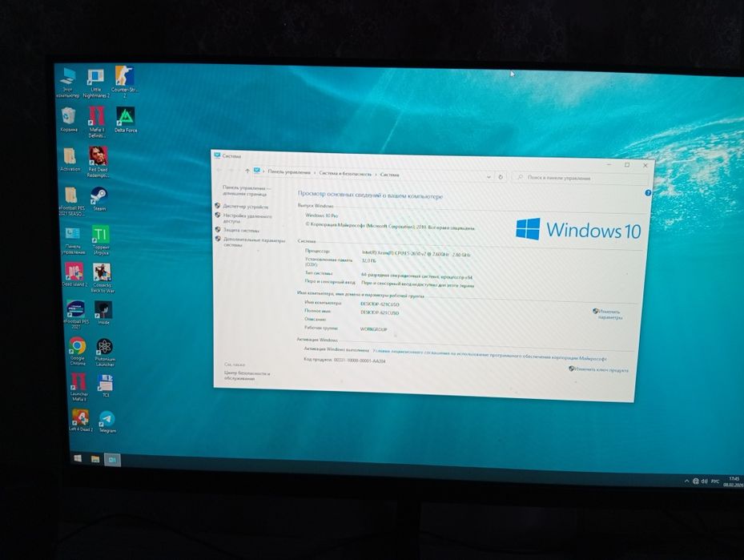Open the Activation folder on desktop

[x=70, y=159]
